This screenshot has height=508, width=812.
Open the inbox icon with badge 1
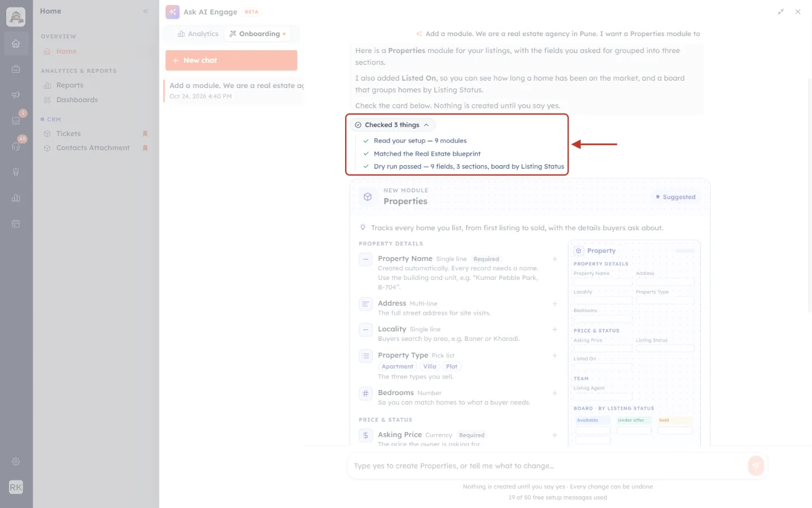tap(16, 120)
